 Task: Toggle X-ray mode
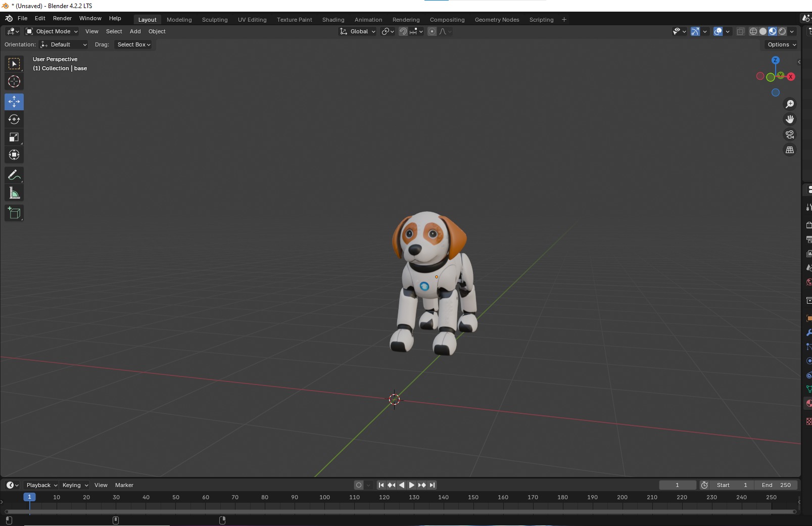[x=740, y=31]
